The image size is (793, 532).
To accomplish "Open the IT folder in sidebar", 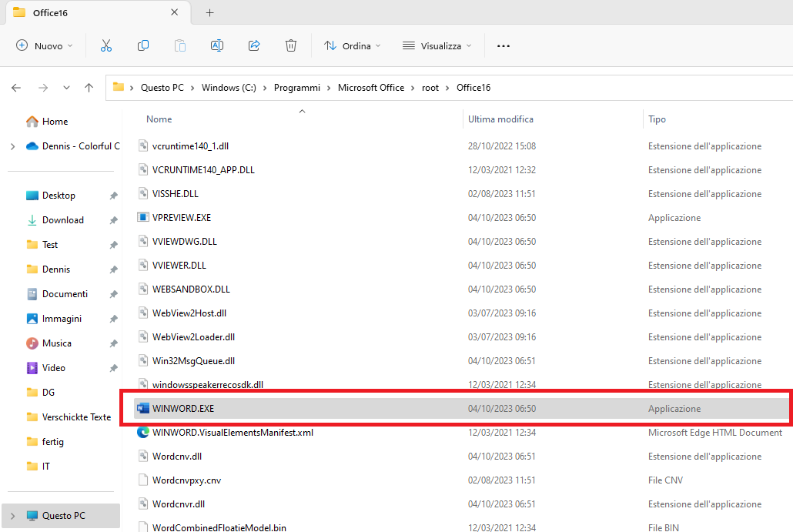I will click(x=45, y=467).
